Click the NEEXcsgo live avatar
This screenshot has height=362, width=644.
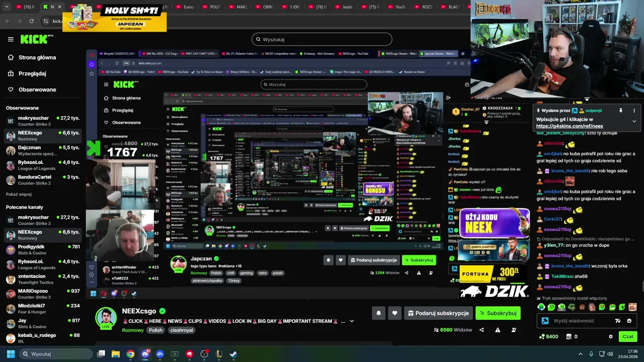pos(106,318)
